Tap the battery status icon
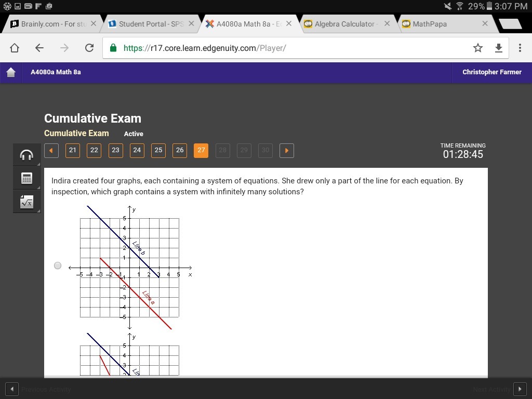The height and width of the screenshot is (399, 532). point(489,6)
